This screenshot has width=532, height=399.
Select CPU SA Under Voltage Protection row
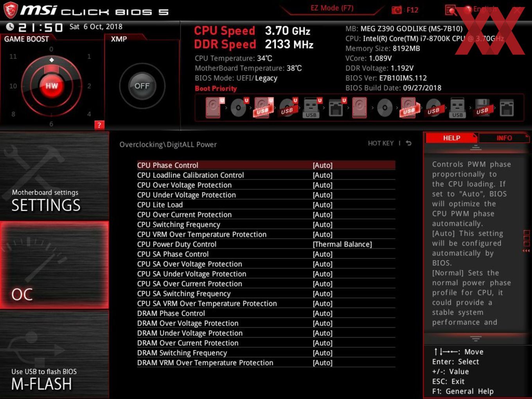(x=266, y=274)
